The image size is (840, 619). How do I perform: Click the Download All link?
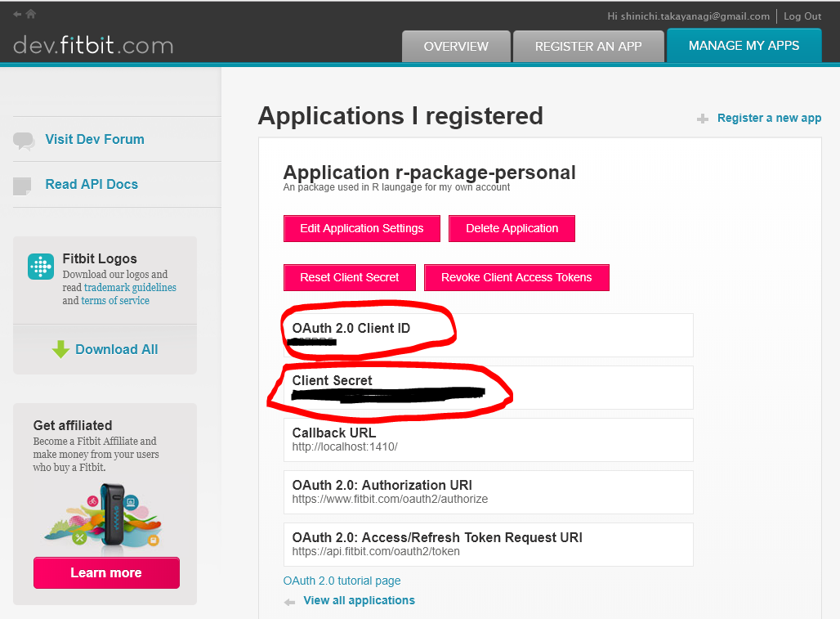coord(117,349)
